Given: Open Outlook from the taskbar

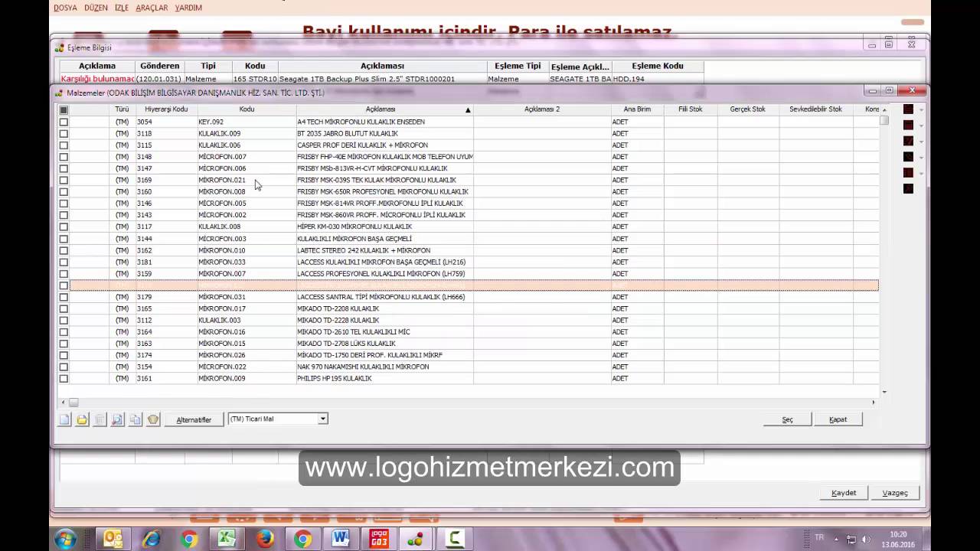Looking at the screenshot, I should 113,539.
